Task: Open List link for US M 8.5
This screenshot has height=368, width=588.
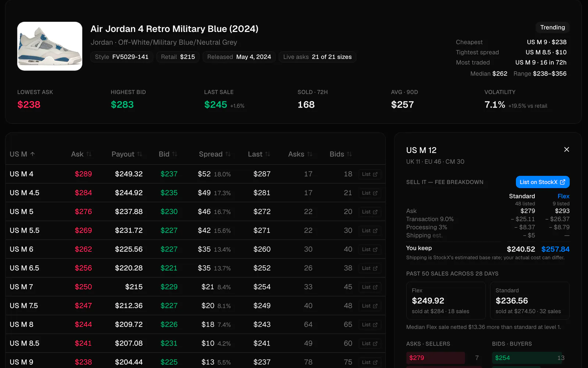Action: click(370, 343)
